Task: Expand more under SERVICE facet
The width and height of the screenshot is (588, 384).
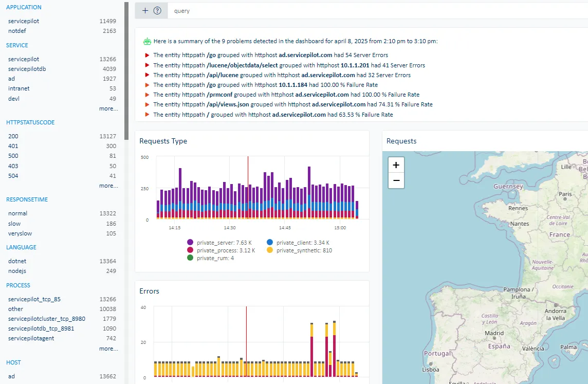Action: (108, 109)
